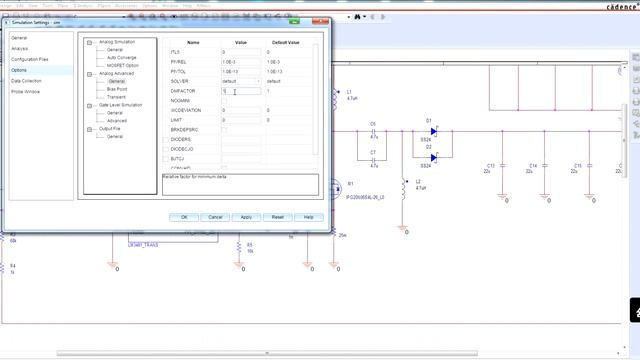Click the schematic horizontal scrollbar
This screenshot has height=360, width=640.
(267, 353)
